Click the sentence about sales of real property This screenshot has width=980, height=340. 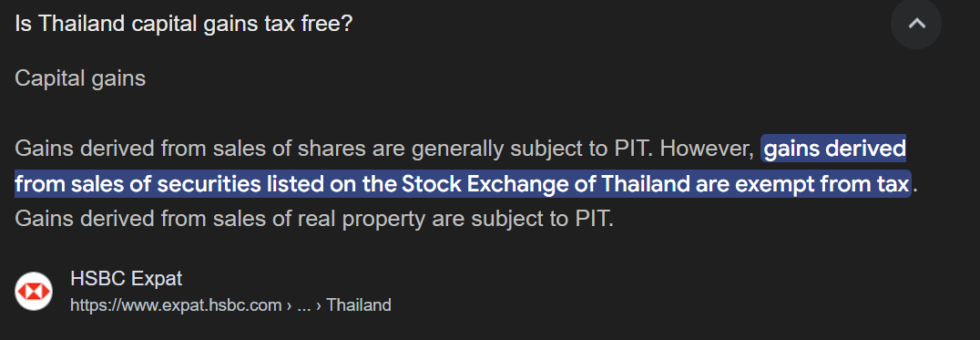pyautogui.click(x=314, y=220)
